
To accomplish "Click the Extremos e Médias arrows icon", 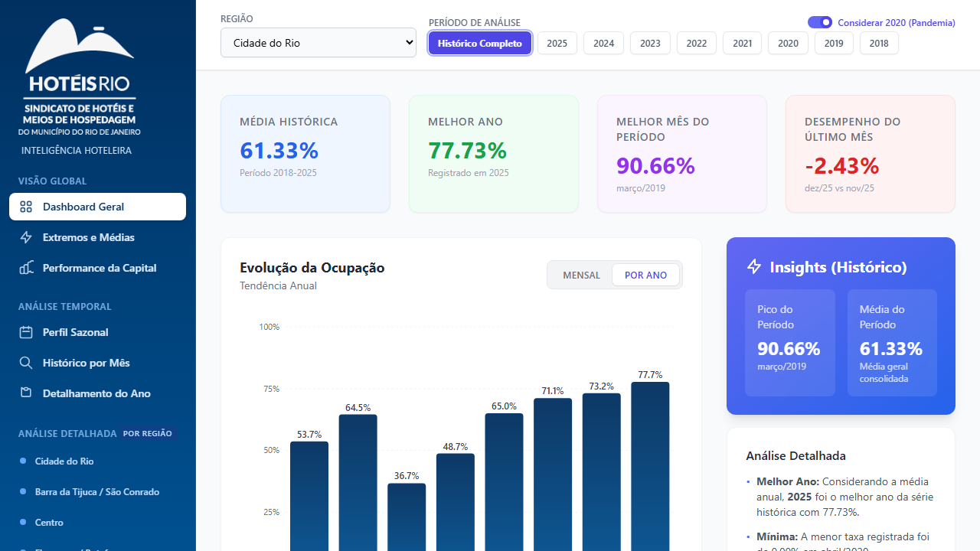I will pos(26,237).
